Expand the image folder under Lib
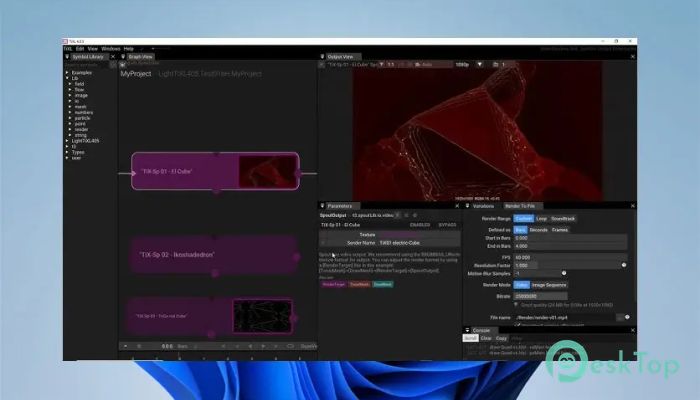 [x=70, y=96]
